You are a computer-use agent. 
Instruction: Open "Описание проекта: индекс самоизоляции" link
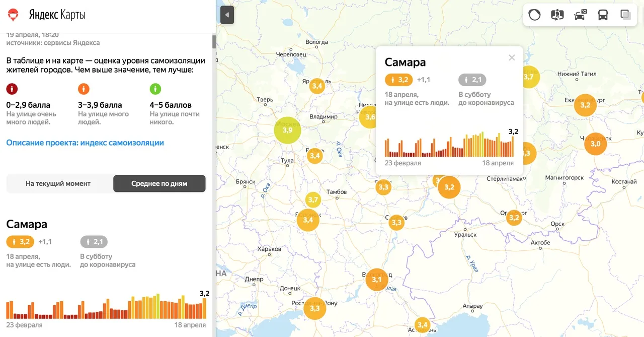(85, 143)
